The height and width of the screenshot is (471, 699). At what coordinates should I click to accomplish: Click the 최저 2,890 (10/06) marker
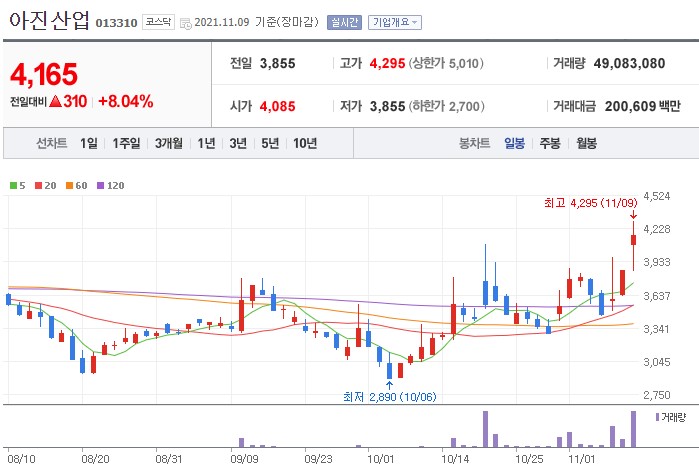click(390, 397)
